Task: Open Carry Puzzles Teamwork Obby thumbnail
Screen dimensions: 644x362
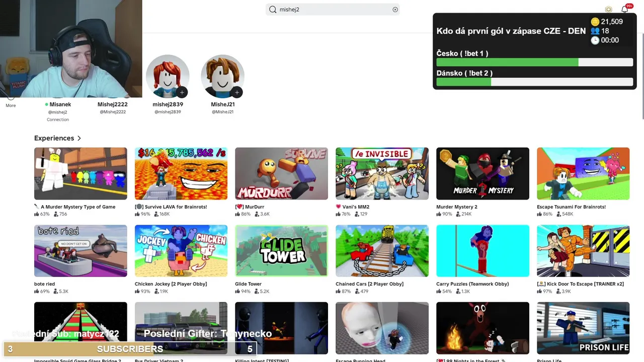Action: 482,251
